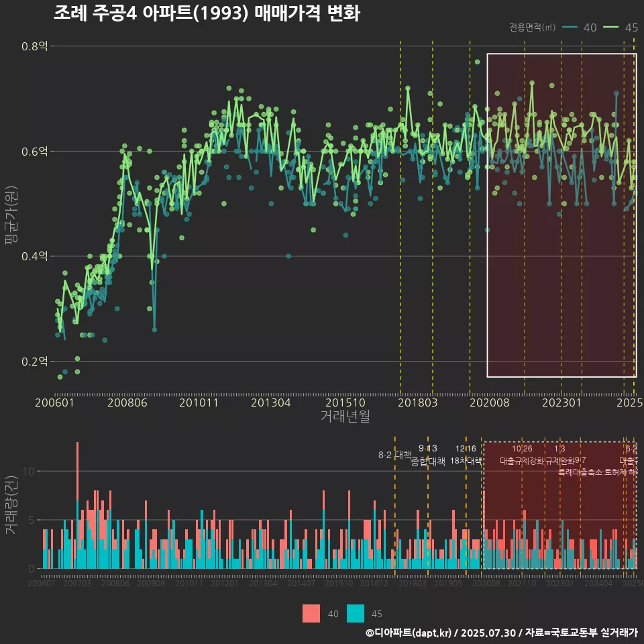Screen dimensions: 644x644
Task: Click the 201510 x-axis label on price chart
Action: 345,402
